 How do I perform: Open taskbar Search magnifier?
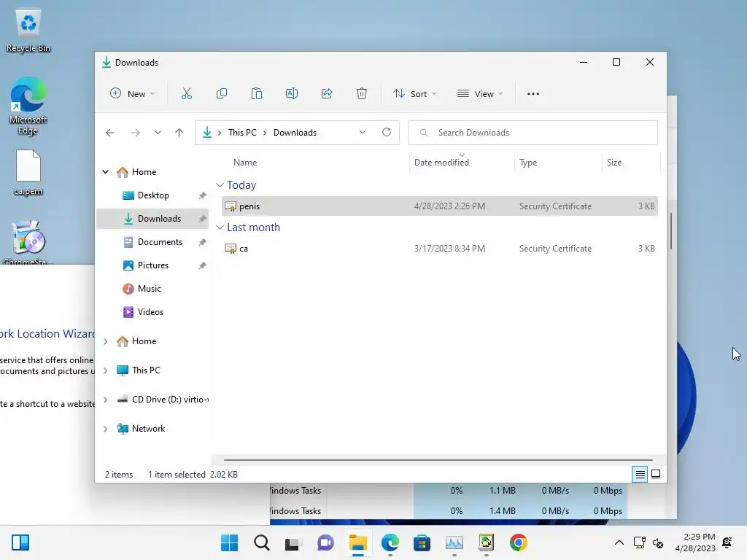(x=262, y=542)
